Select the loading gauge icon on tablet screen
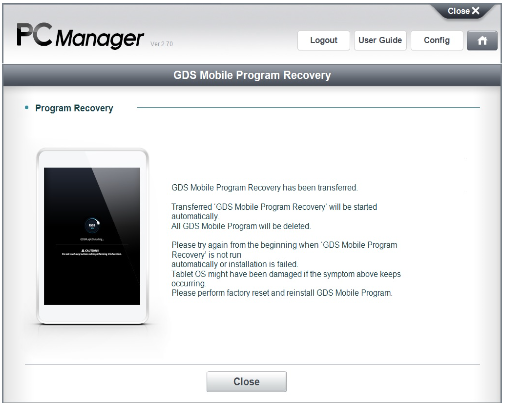This screenshot has height=408, width=510. (x=92, y=225)
